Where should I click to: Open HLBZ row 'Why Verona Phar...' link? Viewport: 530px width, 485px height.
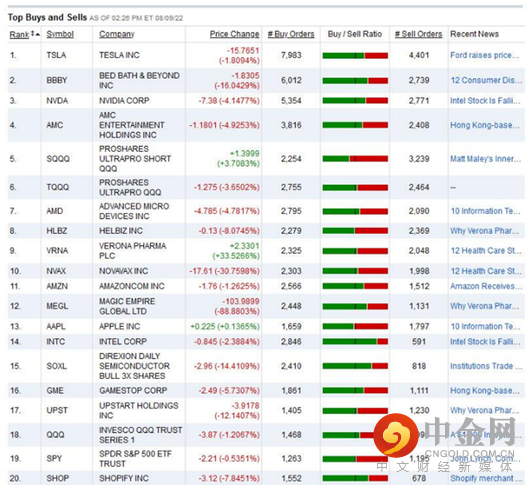[x=484, y=231]
